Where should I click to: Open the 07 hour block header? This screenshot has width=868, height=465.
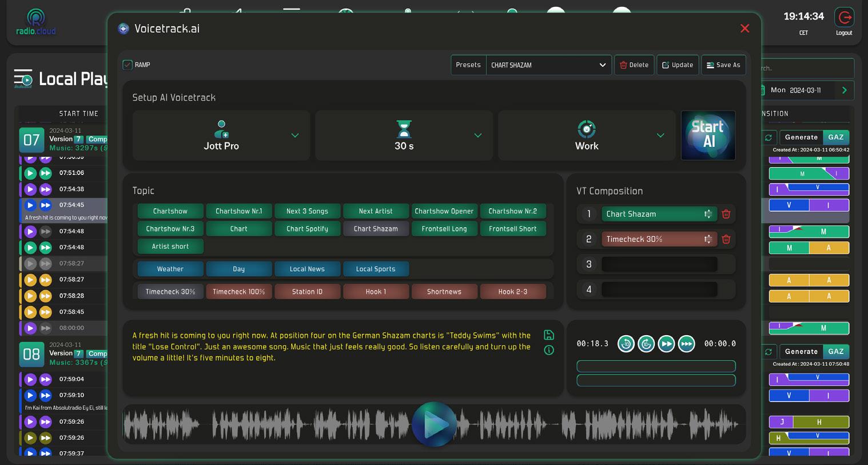[x=31, y=140]
